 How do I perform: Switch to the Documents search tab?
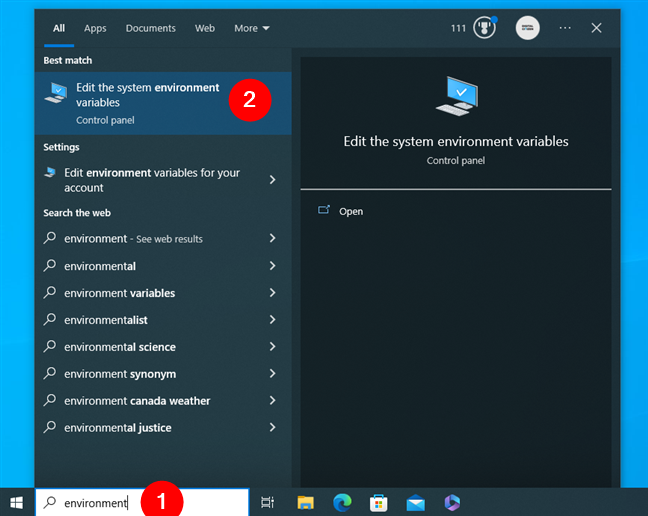(x=151, y=28)
